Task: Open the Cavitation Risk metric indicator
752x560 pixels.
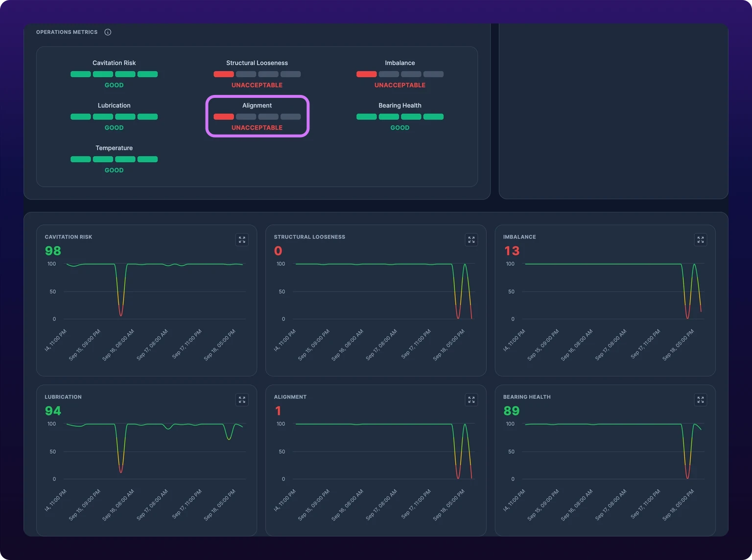Action: 114,74
